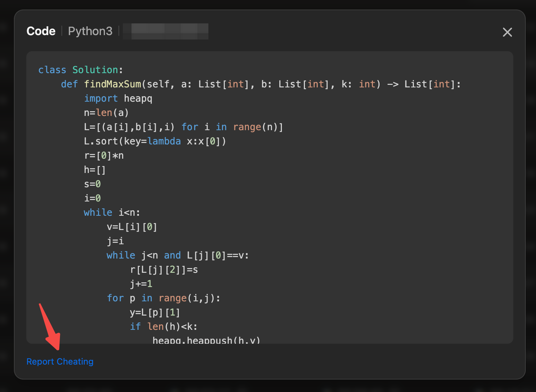Click the if len(h)<k: line

click(163, 327)
